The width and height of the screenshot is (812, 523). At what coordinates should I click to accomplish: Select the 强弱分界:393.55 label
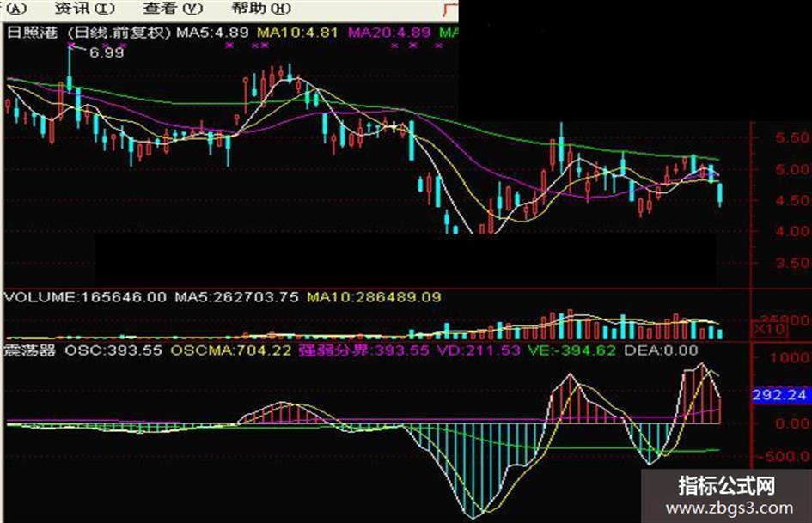click(x=364, y=350)
